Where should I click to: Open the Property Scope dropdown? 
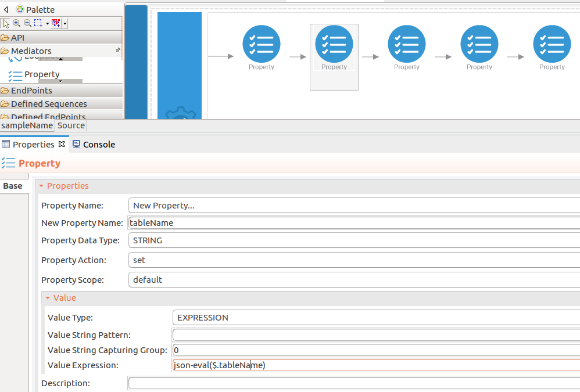click(354, 280)
